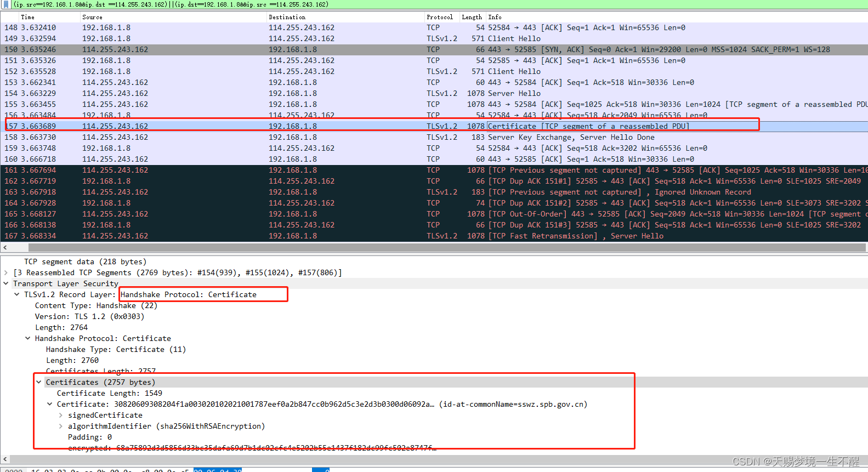Select packet 164 Dup ACK 151#2 row
The height and width of the screenshot is (472, 868).
tap(434, 203)
